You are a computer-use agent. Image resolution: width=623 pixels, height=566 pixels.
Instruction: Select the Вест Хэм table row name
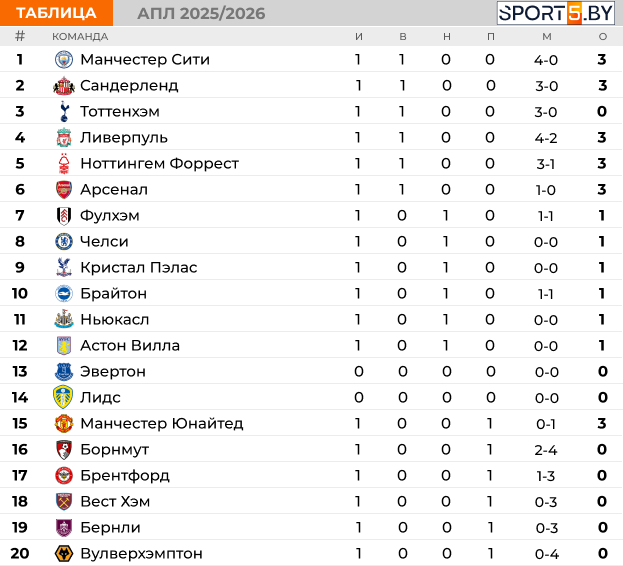tap(115, 501)
